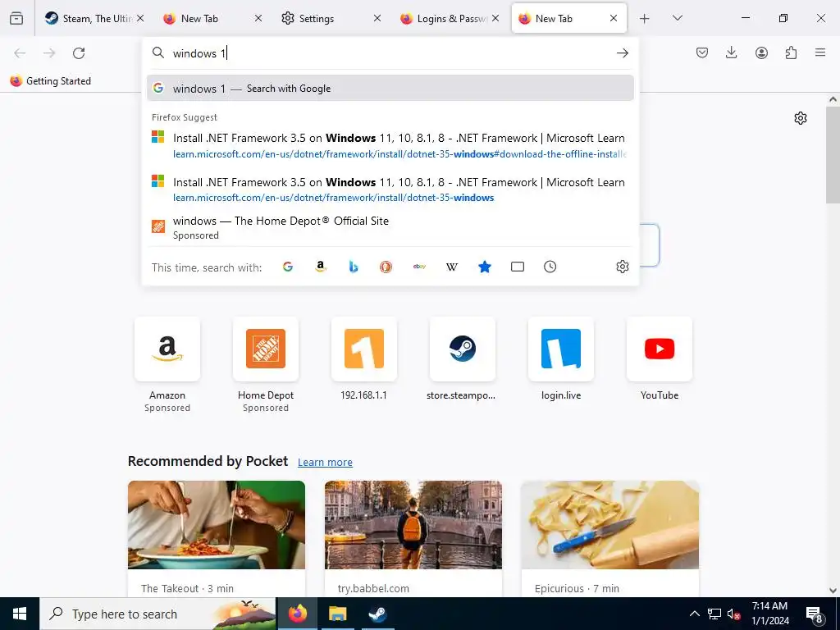Open the try.babbel.com story thumbnail

pyautogui.click(x=413, y=524)
